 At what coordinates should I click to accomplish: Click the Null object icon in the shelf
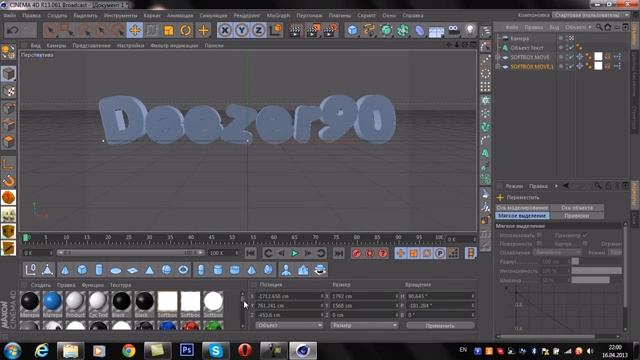pyautogui.click(x=31, y=270)
